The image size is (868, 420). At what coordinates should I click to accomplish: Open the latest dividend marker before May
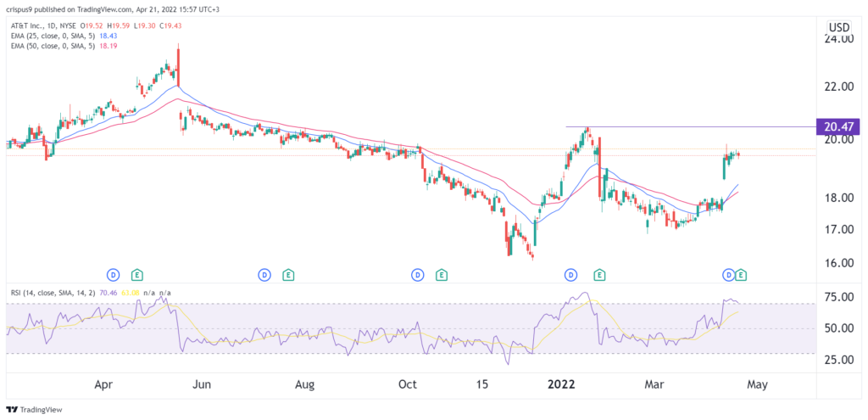tap(729, 274)
